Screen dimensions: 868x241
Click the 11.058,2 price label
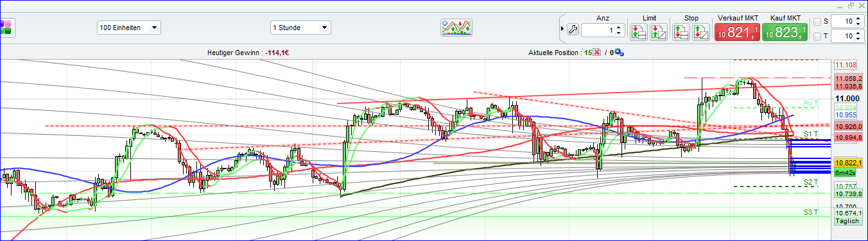(x=848, y=78)
